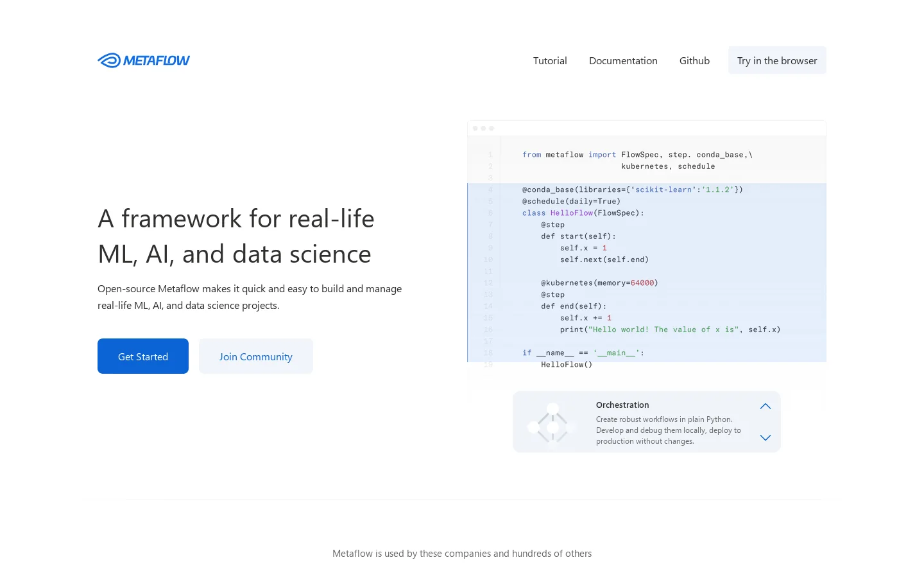Click the 'if __name__ ==' code line
The width and height of the screenshot is (924, 578).
[x=583, y=353]
